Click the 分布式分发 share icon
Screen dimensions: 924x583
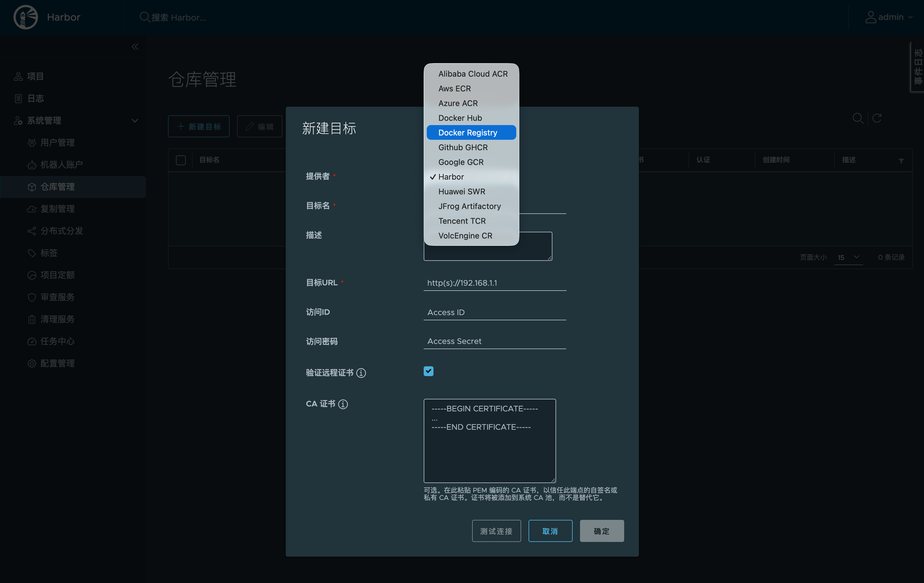[32, 231]
